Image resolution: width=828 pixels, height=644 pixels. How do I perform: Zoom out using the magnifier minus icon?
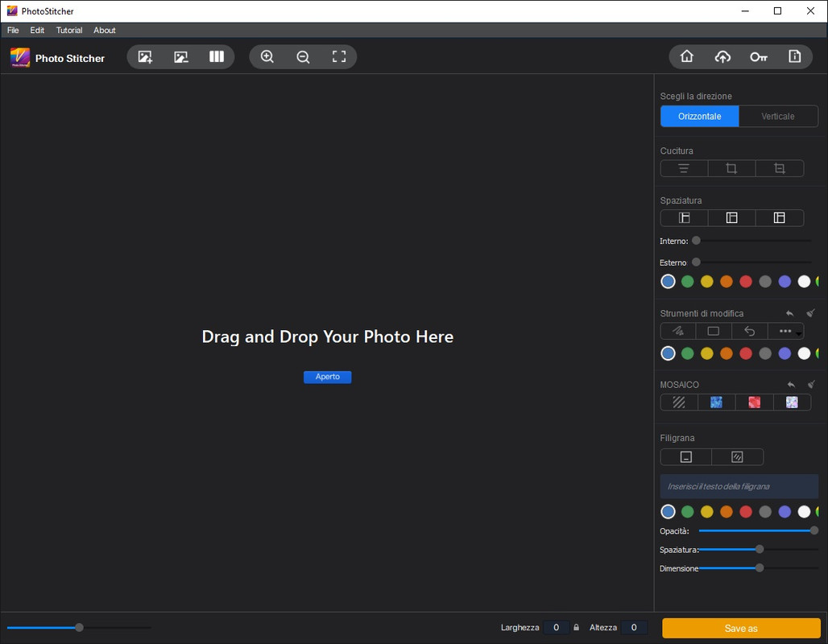[303, 57]
